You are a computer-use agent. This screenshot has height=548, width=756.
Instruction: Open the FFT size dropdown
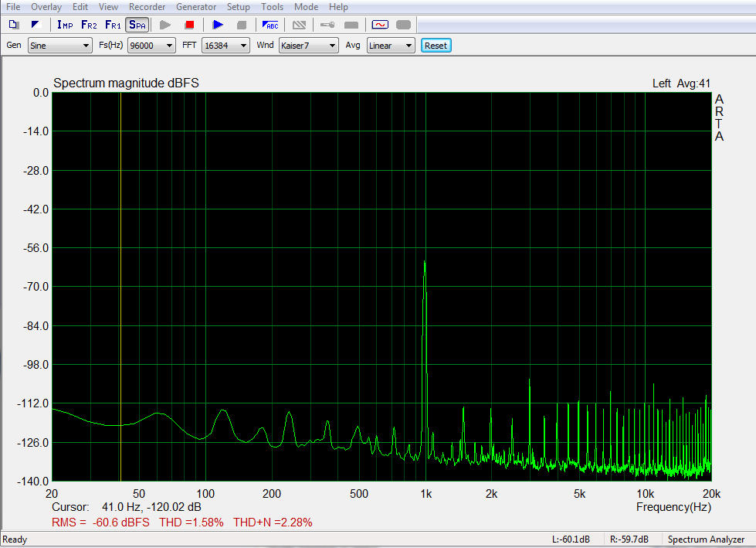pos(225,46)
